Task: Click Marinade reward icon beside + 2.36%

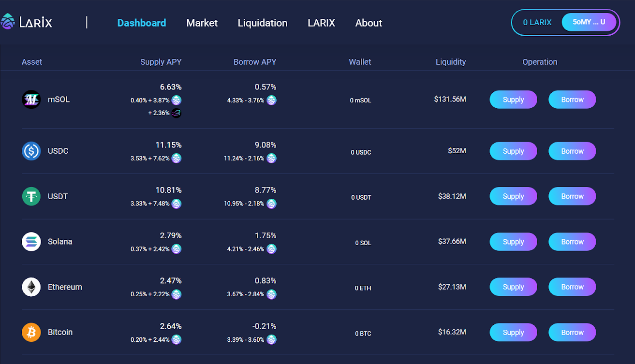Action: click(177, 113)
